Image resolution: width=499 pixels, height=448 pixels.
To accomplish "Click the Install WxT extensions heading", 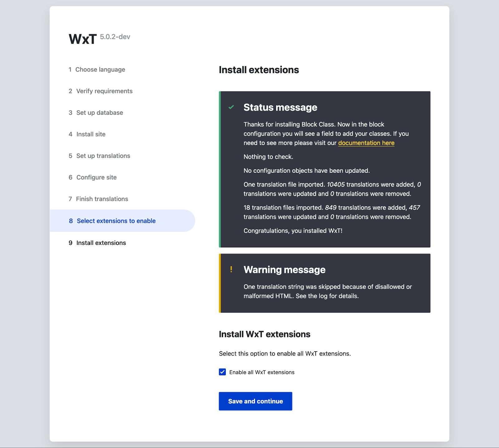I will tap(264, 334).
